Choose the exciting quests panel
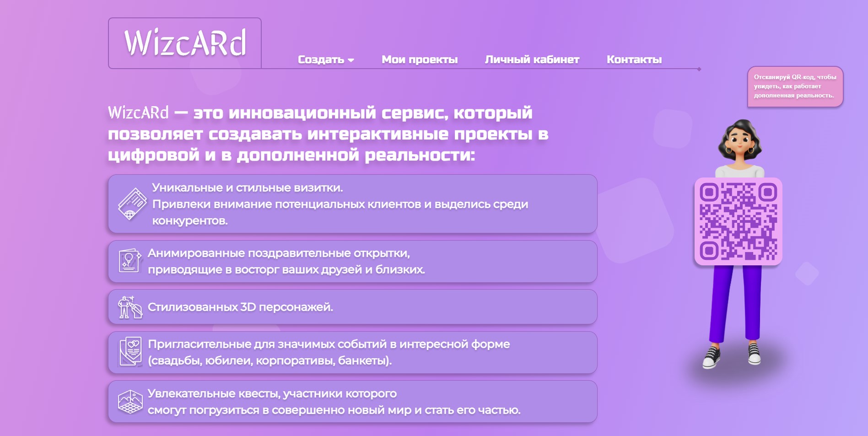Viewport: 868px width, 436px height. (352, 402)
